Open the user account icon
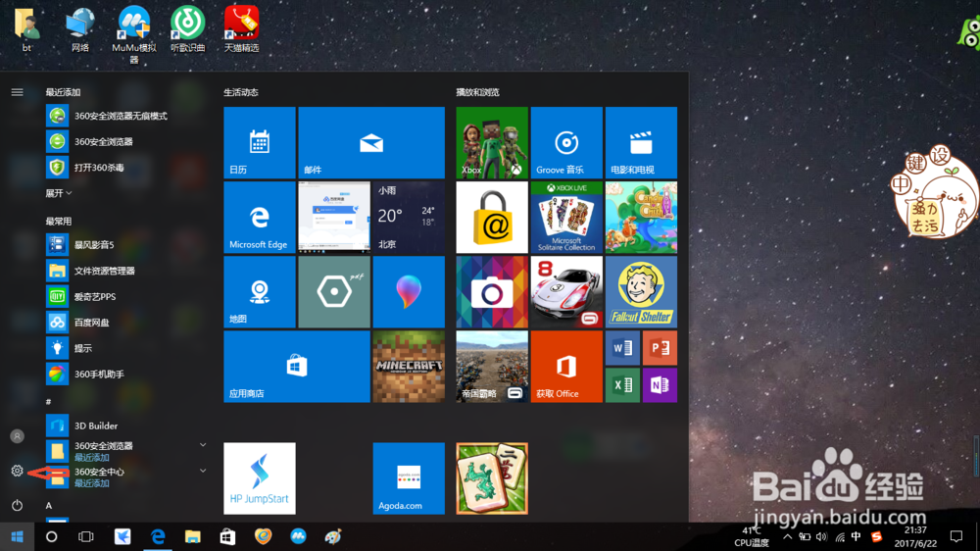Screen dimensions: 980x551 (x=17, y=436)
